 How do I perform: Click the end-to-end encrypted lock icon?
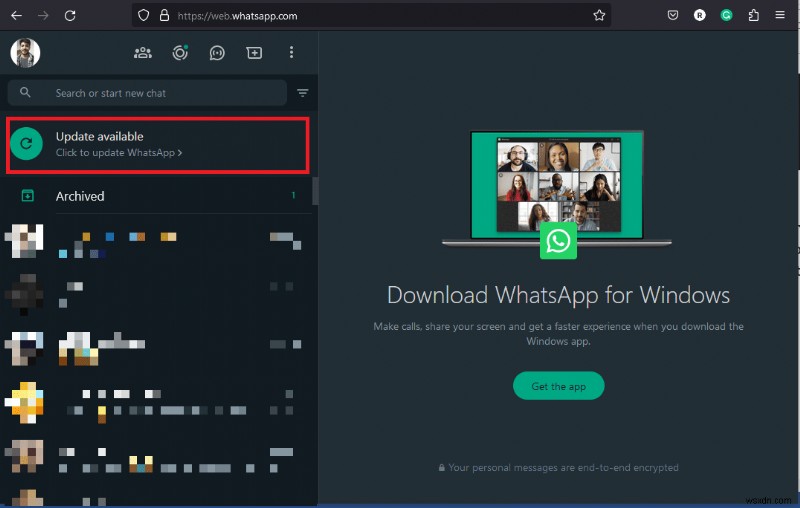pyautogui.click(x=441, y=468)
